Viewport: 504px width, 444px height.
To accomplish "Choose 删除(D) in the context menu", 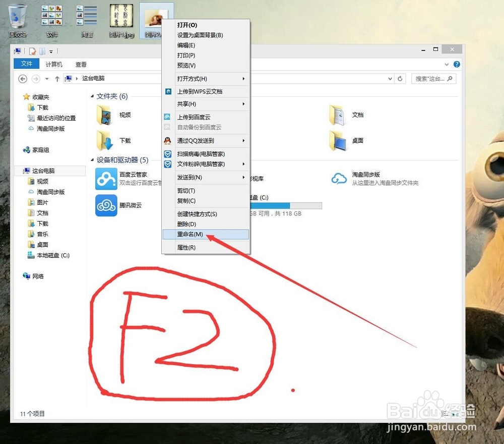I will coord(206,224).
